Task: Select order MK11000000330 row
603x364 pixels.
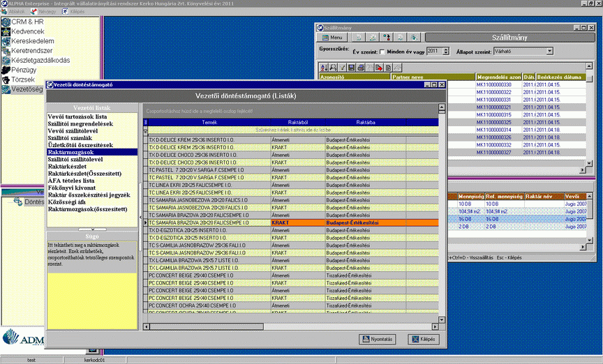Action: [x=493, y=84]
